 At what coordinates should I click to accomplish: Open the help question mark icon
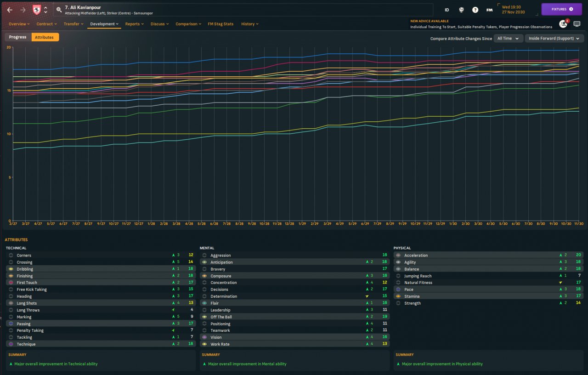(475, 10)
